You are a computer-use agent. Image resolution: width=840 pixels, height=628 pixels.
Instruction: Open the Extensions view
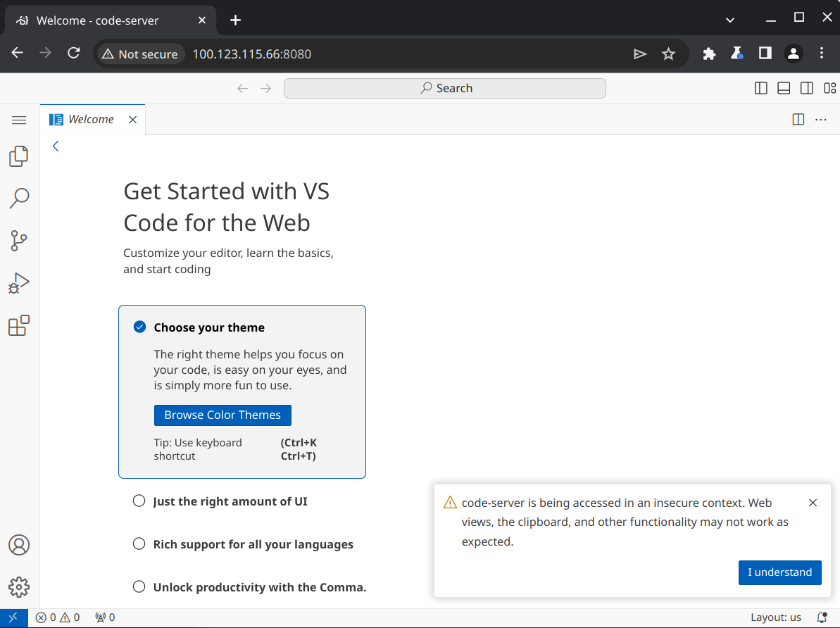point(19,326)
